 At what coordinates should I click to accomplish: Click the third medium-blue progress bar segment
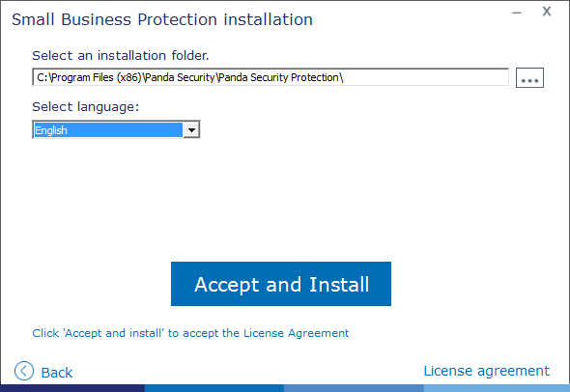click(x=354, y=388)
